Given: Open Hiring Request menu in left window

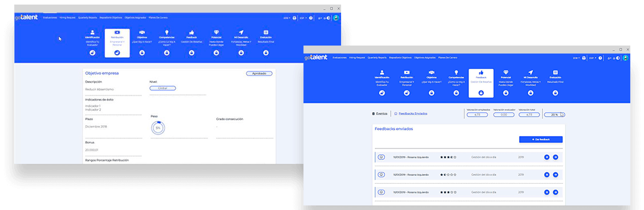Looking at the screenshot, I should [x=68, y=18].
